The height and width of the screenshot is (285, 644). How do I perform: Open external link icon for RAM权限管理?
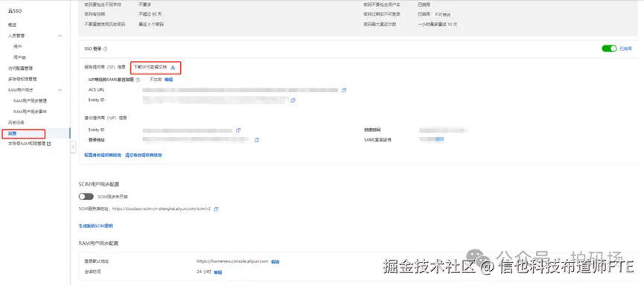pyautogui.click(x=49, y=144)
